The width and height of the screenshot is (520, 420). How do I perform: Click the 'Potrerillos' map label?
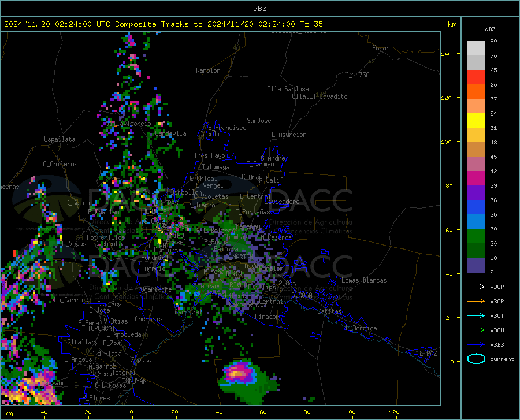tap(106, 237)
